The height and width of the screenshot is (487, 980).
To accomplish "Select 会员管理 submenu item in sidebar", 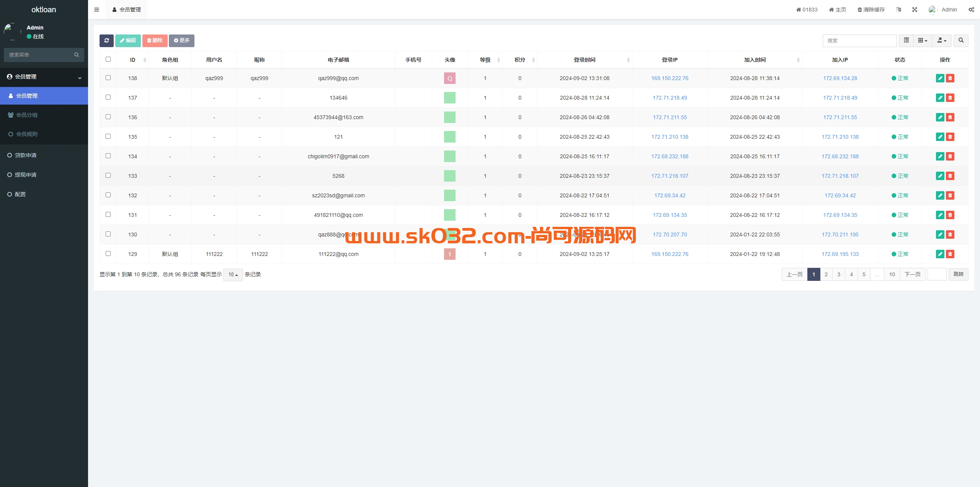I will [44, 96].
